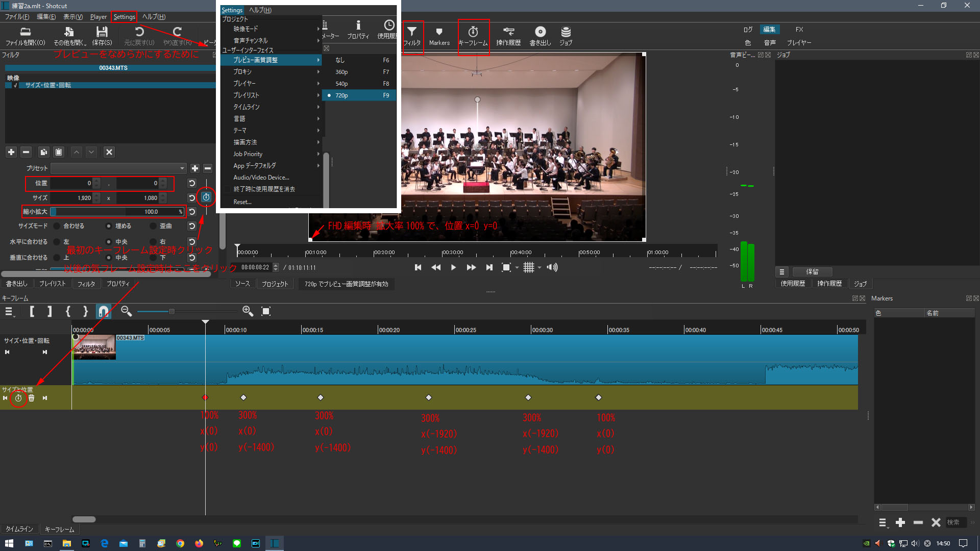Select 垂直に合わせる 上 radio button
The height and width of the screenshot is (551, 980).
[57, 258]
